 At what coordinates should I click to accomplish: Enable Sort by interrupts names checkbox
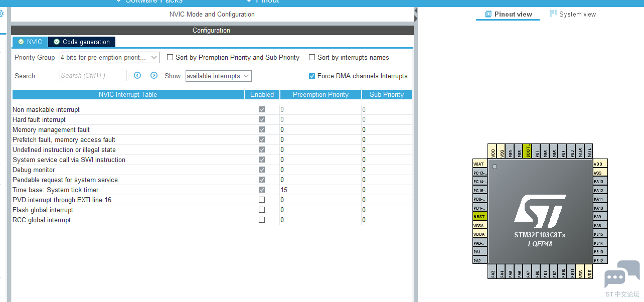point(312,57)
